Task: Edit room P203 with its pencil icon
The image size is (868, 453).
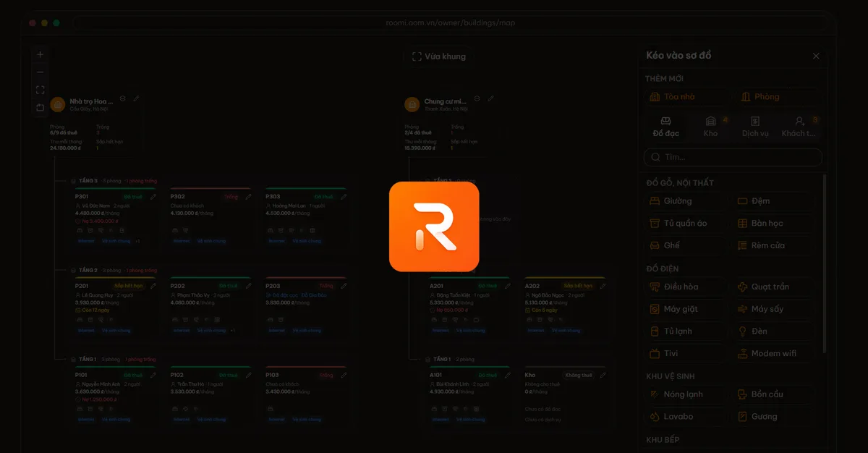Action: [344, 286]
